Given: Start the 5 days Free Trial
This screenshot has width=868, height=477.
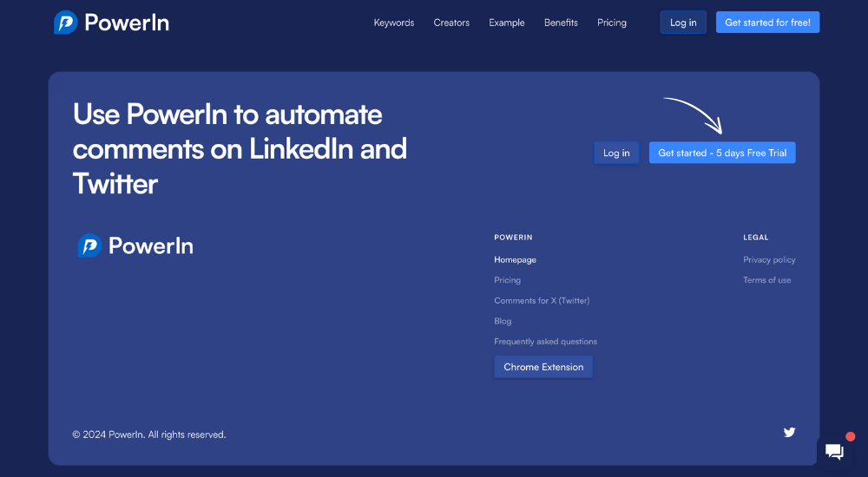Looking at the screenshot, I should click(722, 153).
